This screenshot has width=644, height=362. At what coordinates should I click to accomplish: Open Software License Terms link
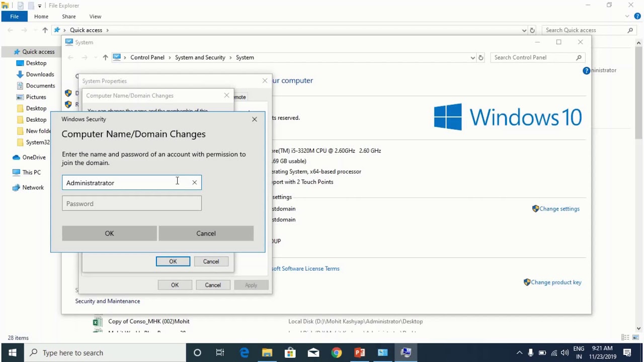306,268
